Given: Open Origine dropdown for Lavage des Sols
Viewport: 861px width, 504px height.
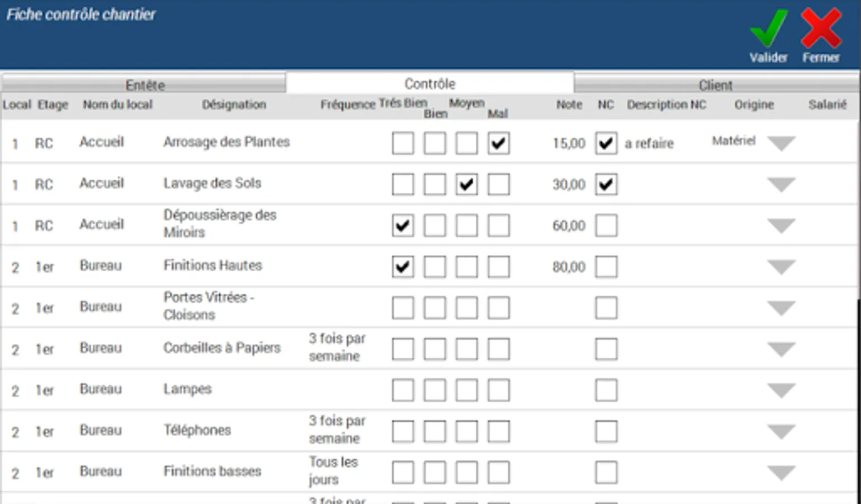Looking at the screenshot, I should (781, 184).
